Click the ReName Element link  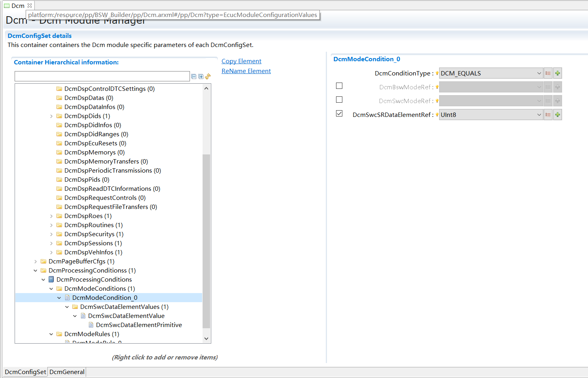(246, 71)
